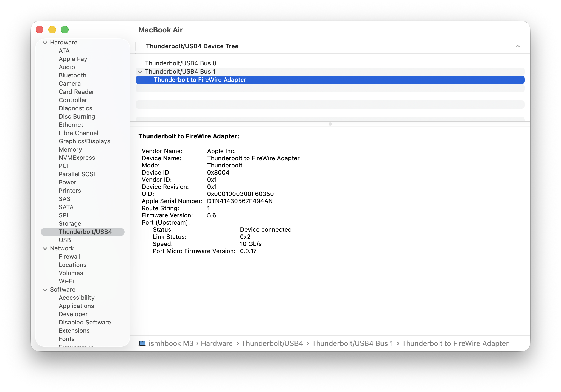
Task: Select Thunderbolt/USB4 in the sidebar
Action: click(x=83, y=232)
